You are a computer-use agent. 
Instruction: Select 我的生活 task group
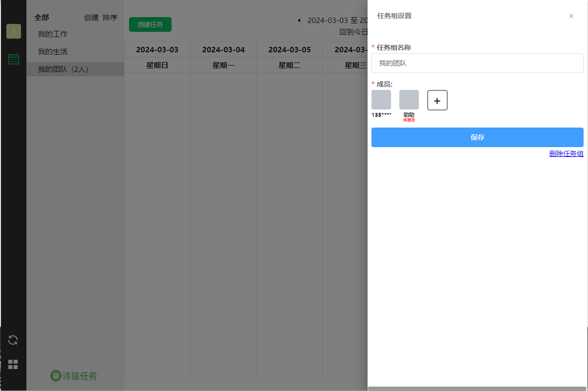(x=53, y=52)
